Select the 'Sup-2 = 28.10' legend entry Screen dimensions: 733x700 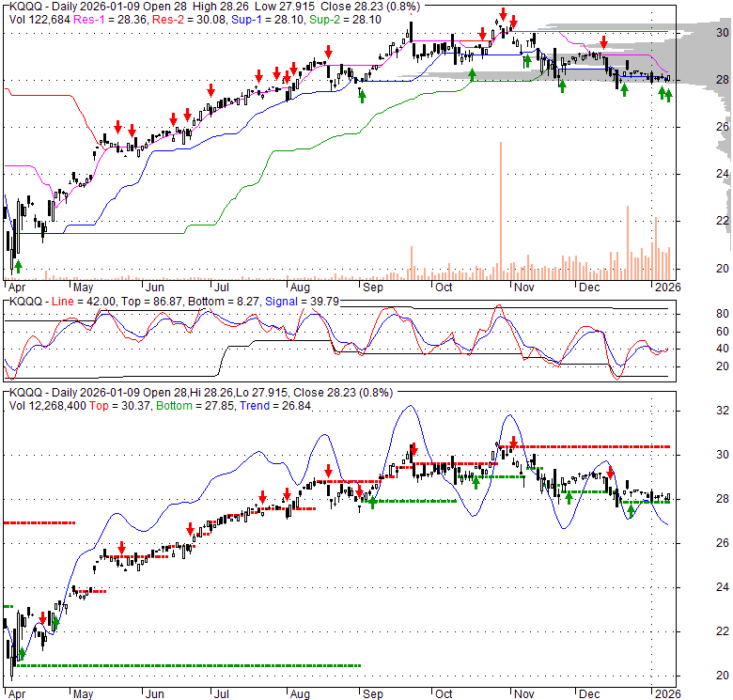pos(346,20)
